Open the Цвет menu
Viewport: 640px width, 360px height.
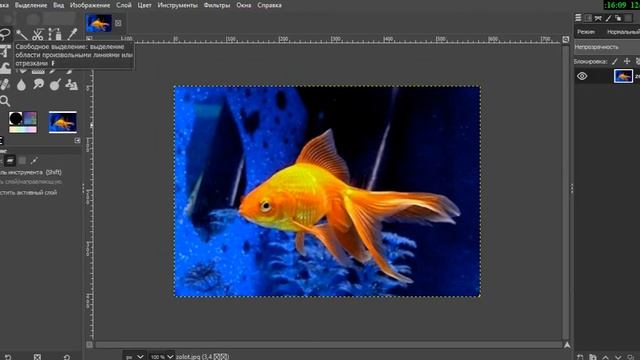(144, 5)
